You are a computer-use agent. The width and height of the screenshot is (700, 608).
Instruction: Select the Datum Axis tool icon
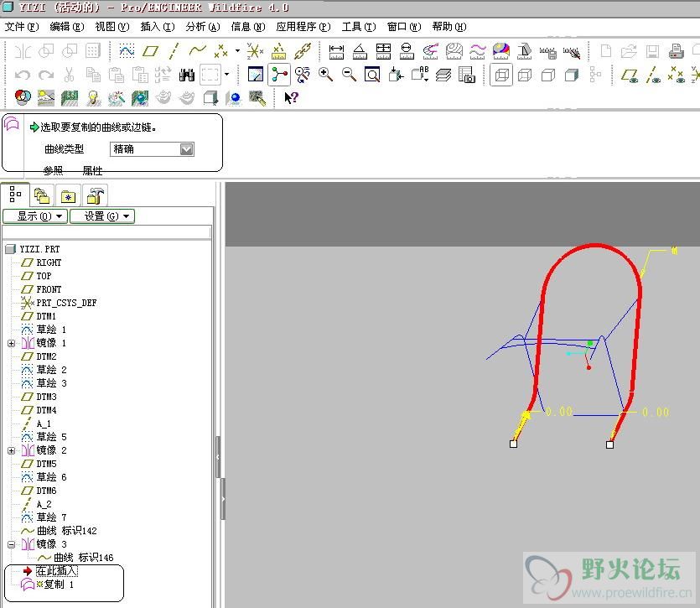click(174, 51)
